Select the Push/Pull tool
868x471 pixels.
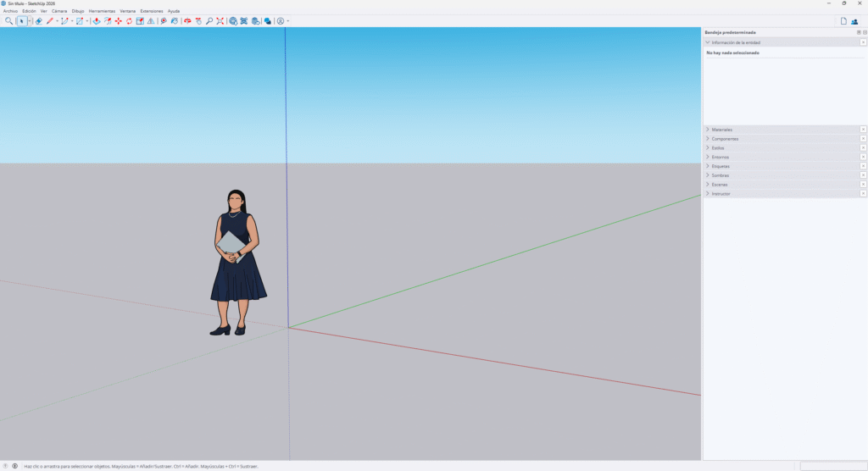point(96,20)
